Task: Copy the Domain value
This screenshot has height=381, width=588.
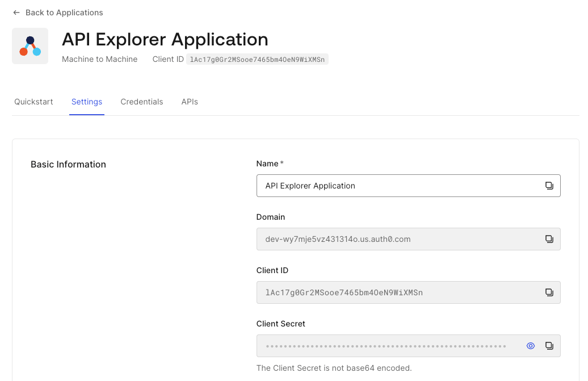Action: 549,239
